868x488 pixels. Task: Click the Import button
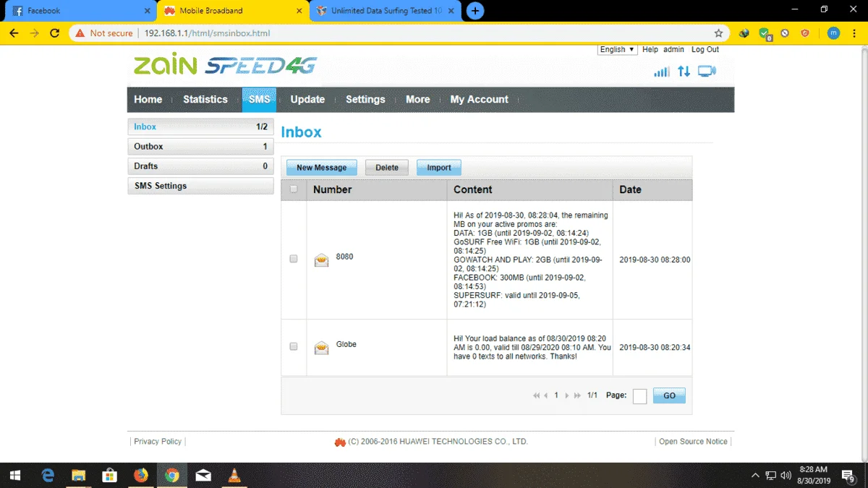point(439,167)
